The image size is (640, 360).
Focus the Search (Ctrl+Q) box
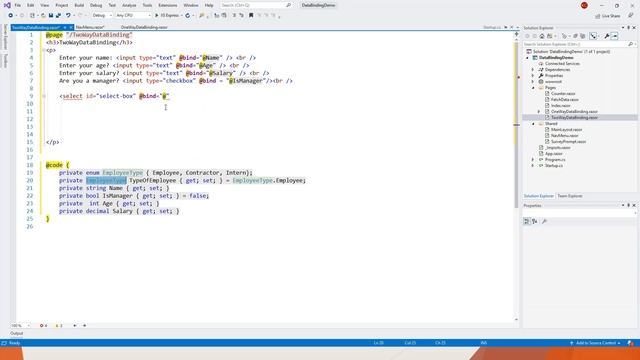256,5
